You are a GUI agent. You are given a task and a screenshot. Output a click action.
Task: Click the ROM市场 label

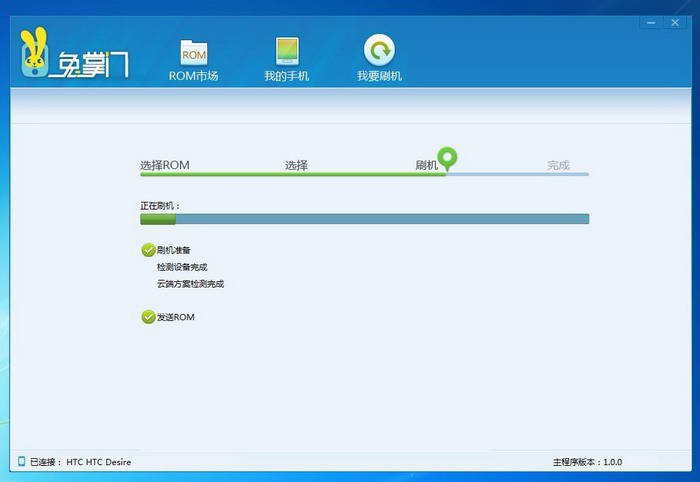193,76
